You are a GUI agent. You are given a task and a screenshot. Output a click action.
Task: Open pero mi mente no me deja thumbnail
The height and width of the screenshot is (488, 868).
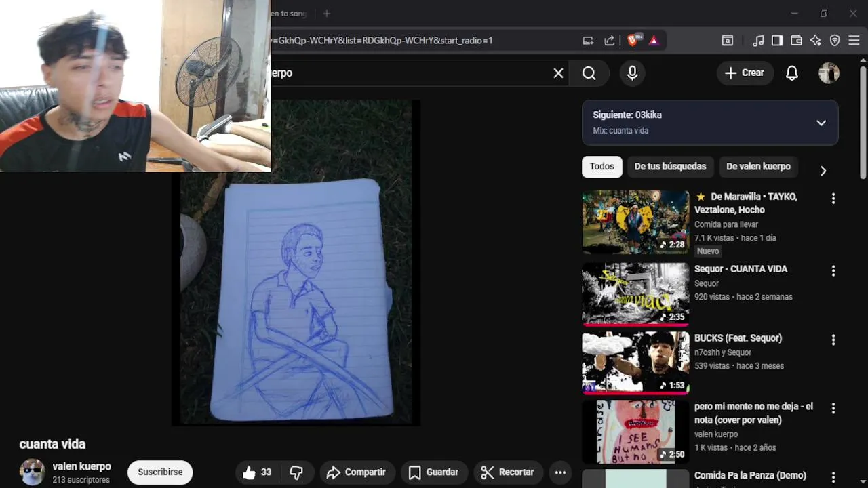pos(635,432)
